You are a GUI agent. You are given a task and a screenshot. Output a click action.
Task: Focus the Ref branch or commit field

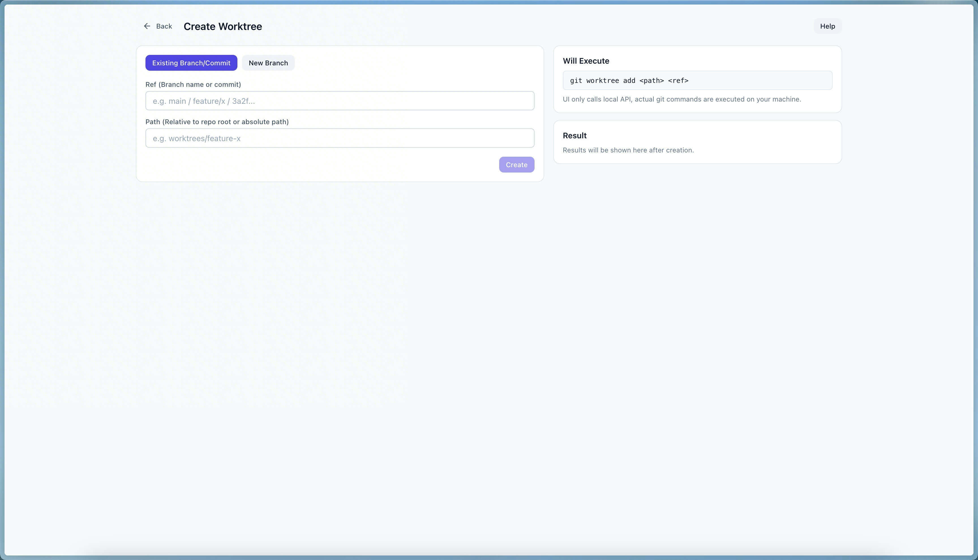pyautogui.click(x=339, y=101)
